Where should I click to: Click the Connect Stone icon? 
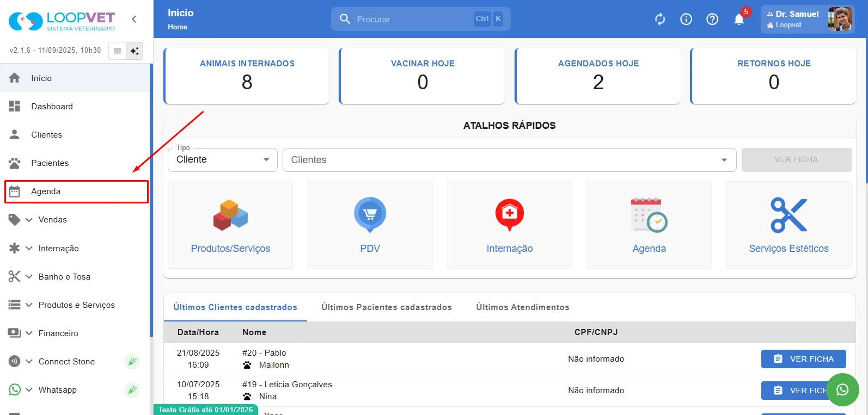15,361
